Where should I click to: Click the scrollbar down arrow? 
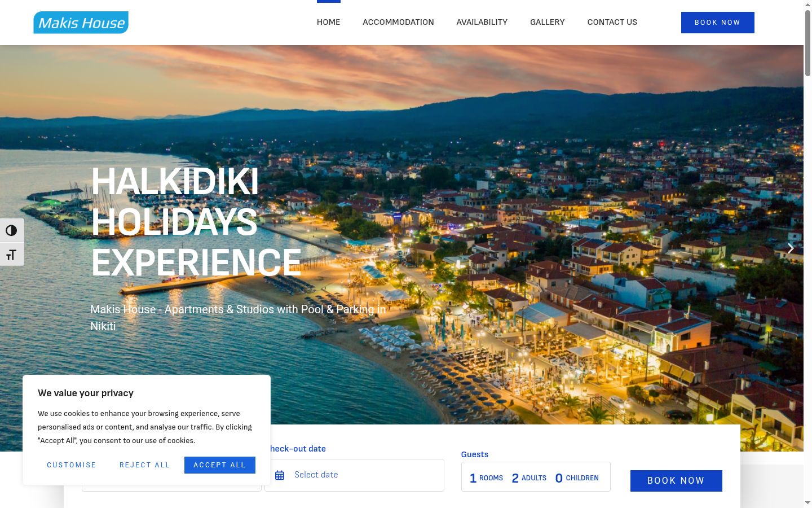(807, 503)
